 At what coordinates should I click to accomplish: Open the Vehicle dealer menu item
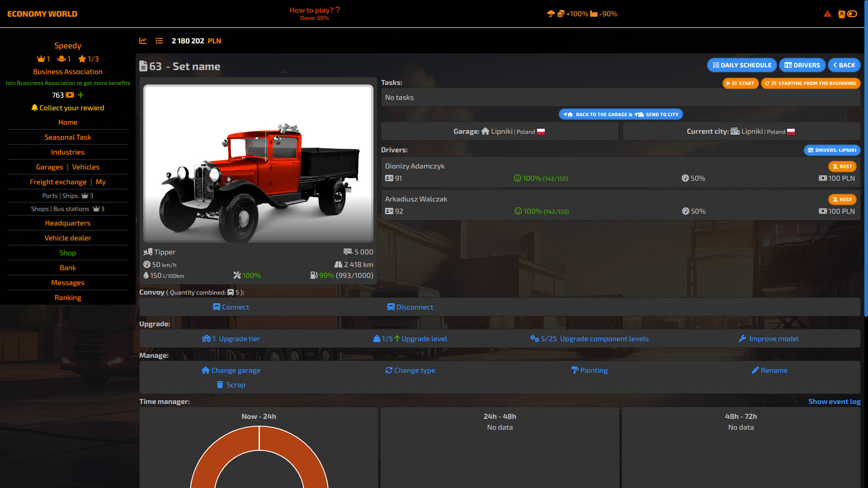coord(67,238)
